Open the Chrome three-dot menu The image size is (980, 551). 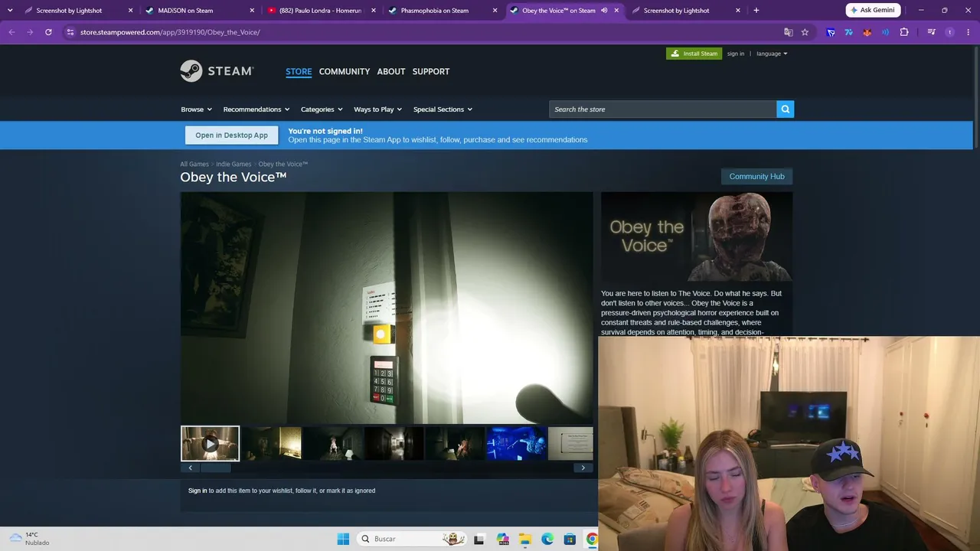pos(968,32)
